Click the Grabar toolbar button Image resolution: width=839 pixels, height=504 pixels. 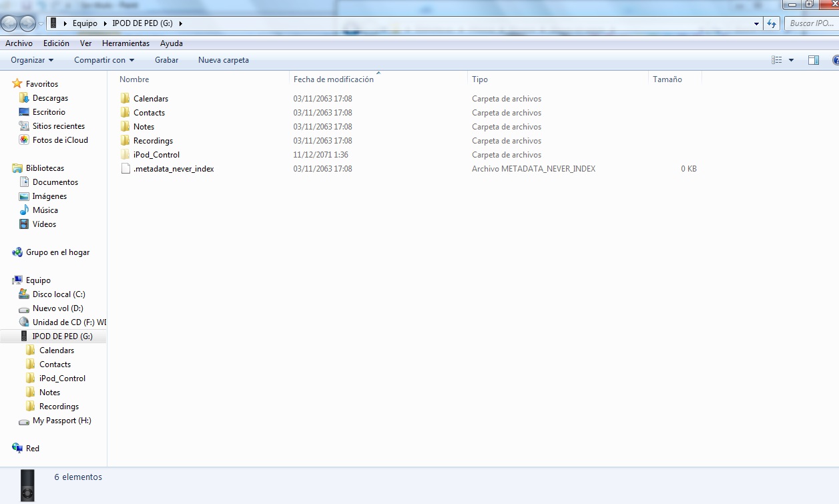pos(166,60)
